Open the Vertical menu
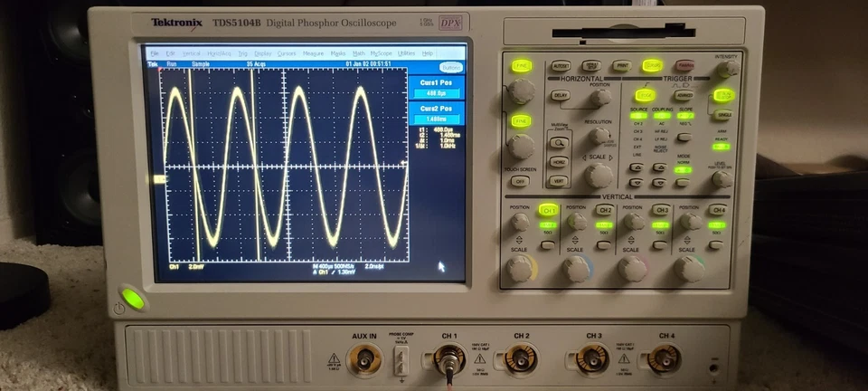The image size is (868, 391). point(192,53)
